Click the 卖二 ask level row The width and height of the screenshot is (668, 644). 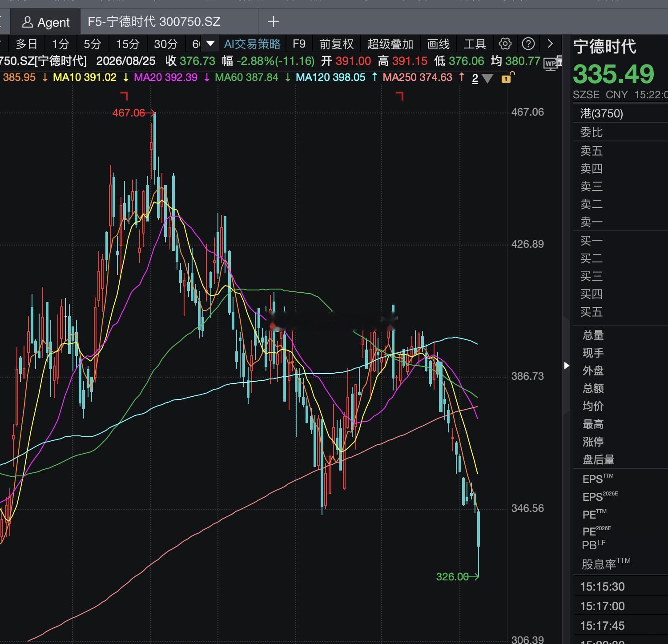pyautogui.click(x=620, y=204)
